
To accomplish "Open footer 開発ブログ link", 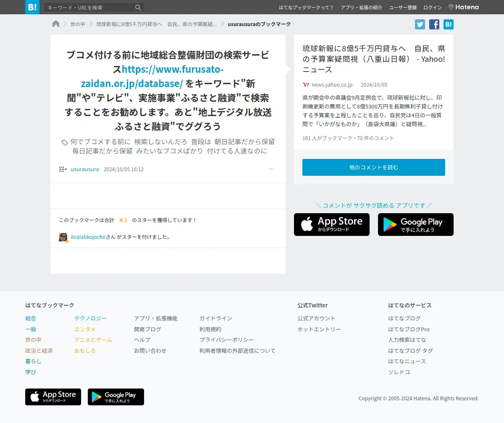I will coord(147,329).
